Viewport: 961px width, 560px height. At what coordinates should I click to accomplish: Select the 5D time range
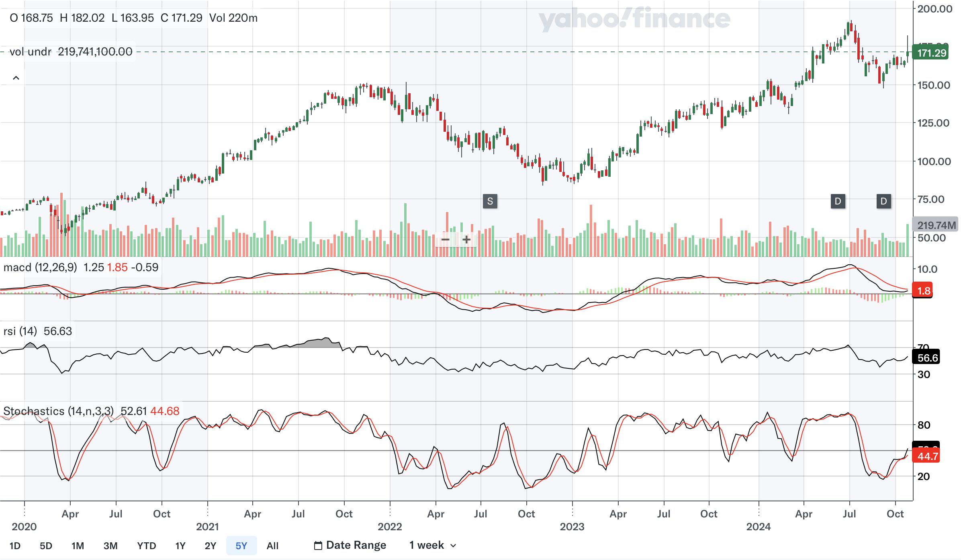(x=46, y=546)
